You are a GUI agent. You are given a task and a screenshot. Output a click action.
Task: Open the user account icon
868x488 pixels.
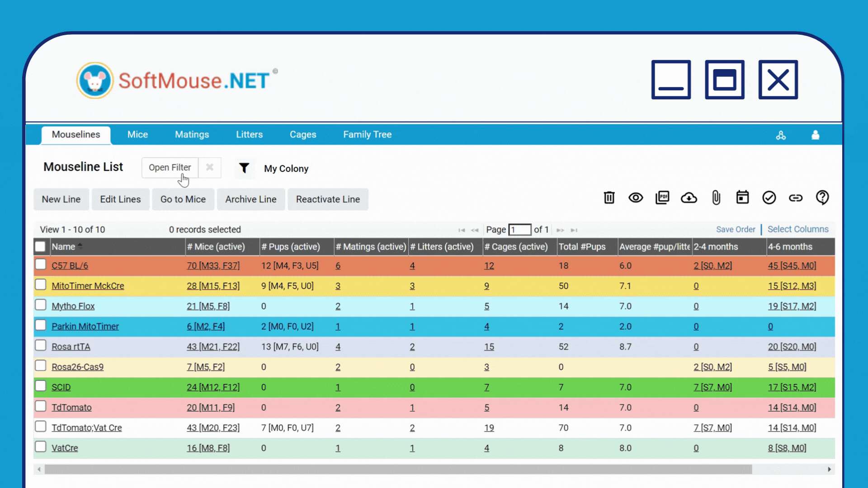816,135
